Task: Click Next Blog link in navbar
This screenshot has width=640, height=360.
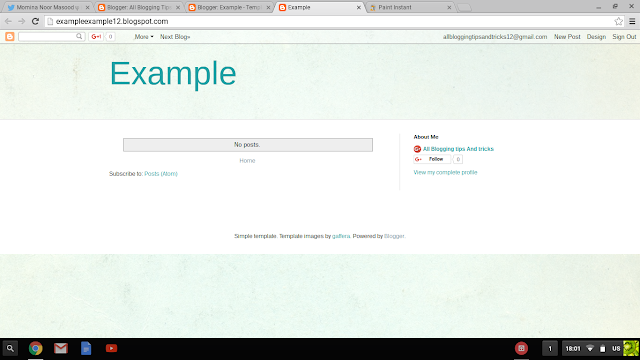Action: point(175,37)
